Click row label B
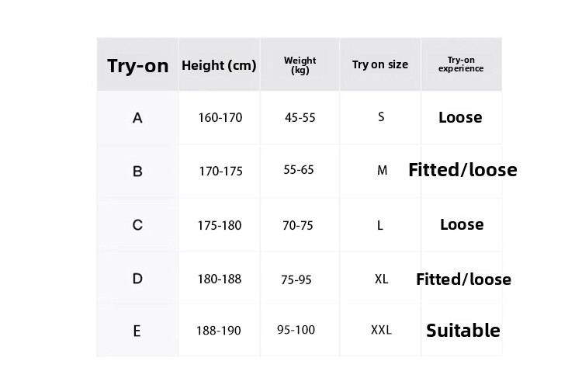Viewport: 582px width, 392px height. click(137, 171)
